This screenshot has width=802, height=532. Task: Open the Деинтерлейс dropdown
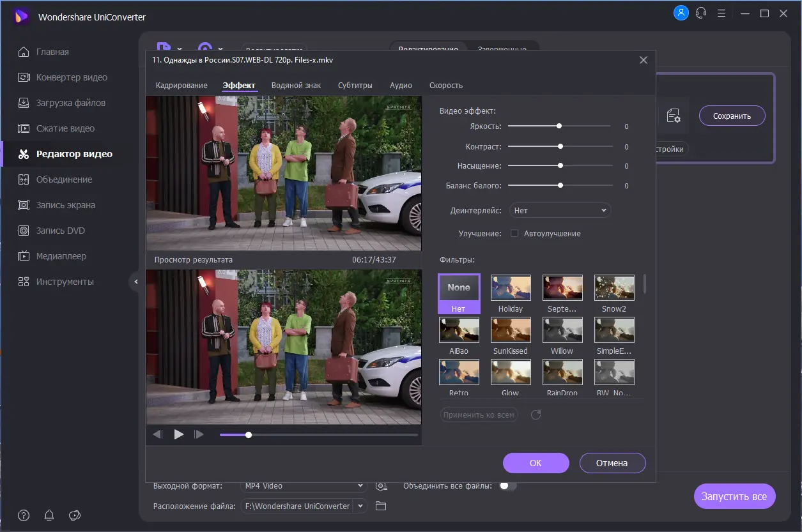[x=560, y=210]
